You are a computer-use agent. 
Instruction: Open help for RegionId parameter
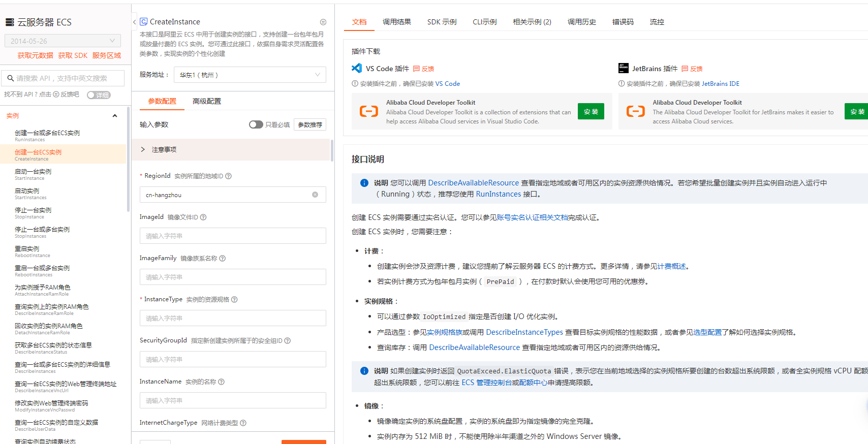coord(229,176)
